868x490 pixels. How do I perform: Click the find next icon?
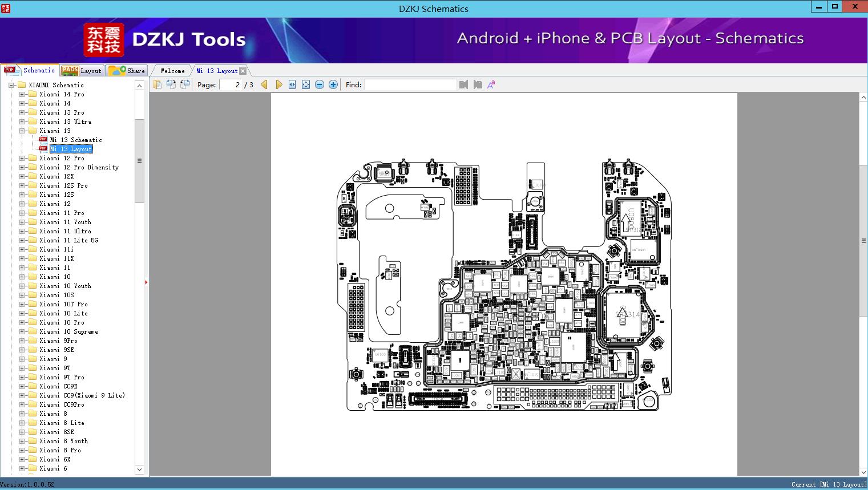click(478, 84)
